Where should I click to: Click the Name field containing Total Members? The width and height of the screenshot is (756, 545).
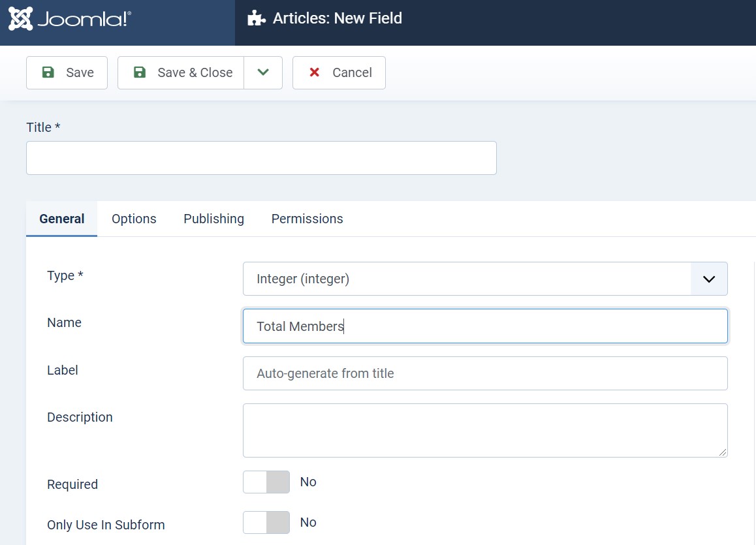[485, 326]
